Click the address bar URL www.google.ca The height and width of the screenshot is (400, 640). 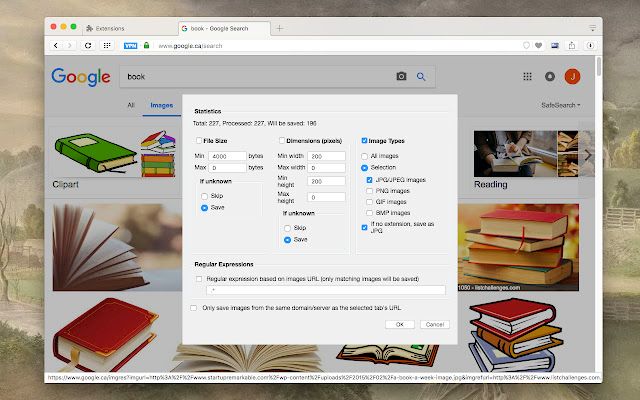190,46
